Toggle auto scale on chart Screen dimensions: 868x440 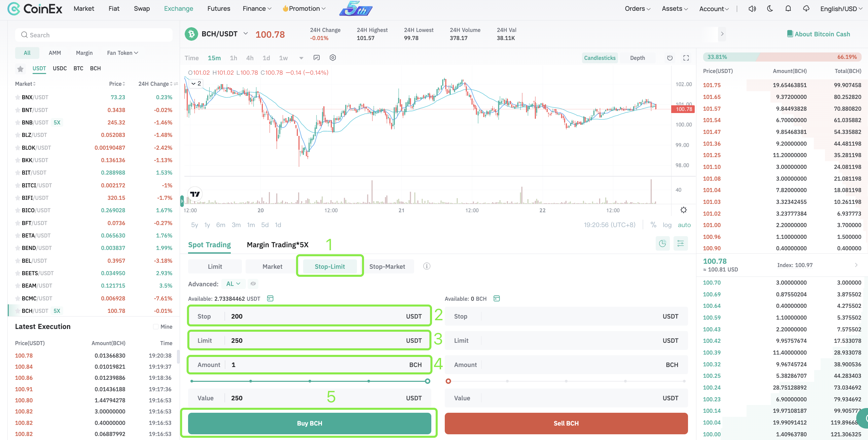click(x=684, y=225)
